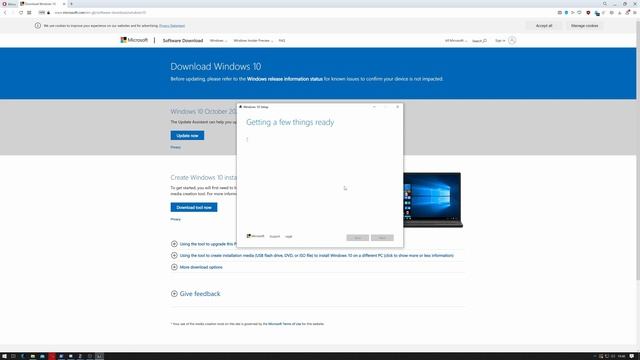This screenshot has height=360, width=640.
Task: Open the Software Download heading link
Action: click(182, 40)
